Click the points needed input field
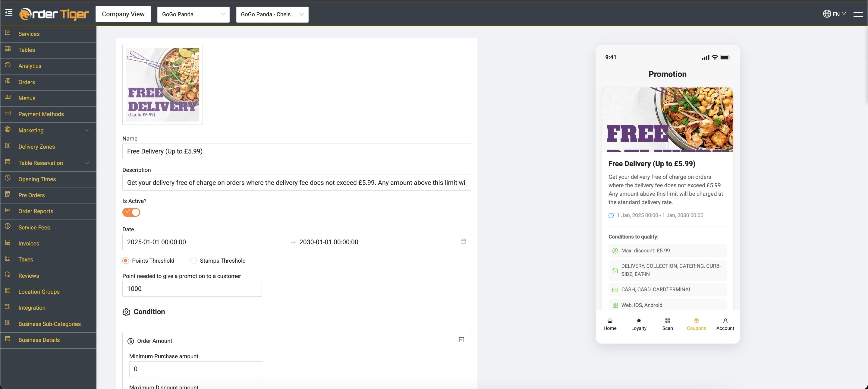 pyautogui.click(x=192, y=289)
